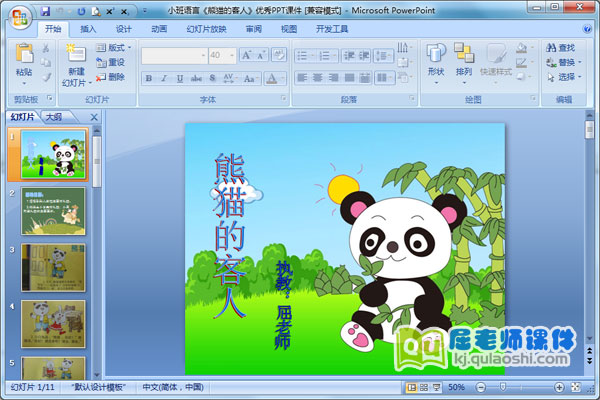Click the Decrease Font Size icon
Image resolution: width=600 pixels, height=400 pixels.
[x=261, y=56]
